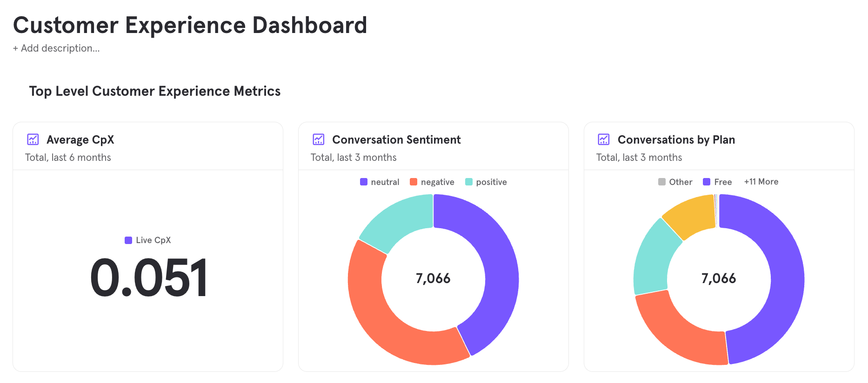The width and height of the screenshot is (868, 383).
Task: Click the Average CpX report chart icon
Action: pos(33,139)
